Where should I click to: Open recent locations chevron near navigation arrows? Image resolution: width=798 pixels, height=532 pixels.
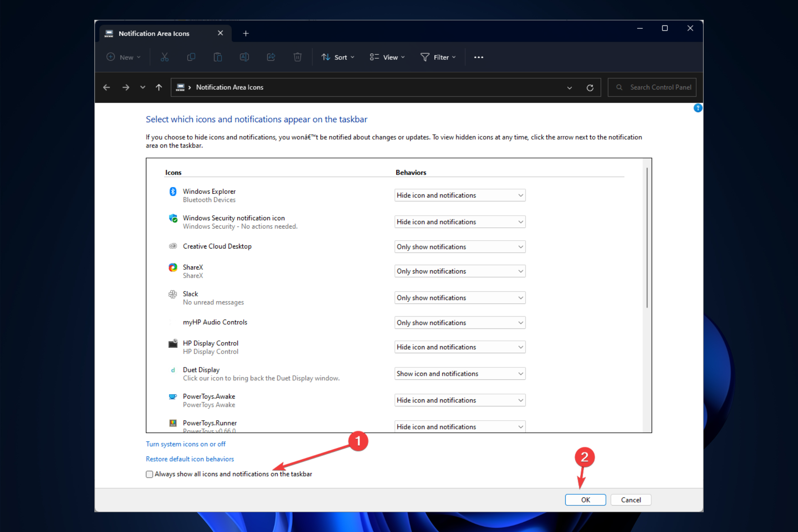tap(143, 87)
